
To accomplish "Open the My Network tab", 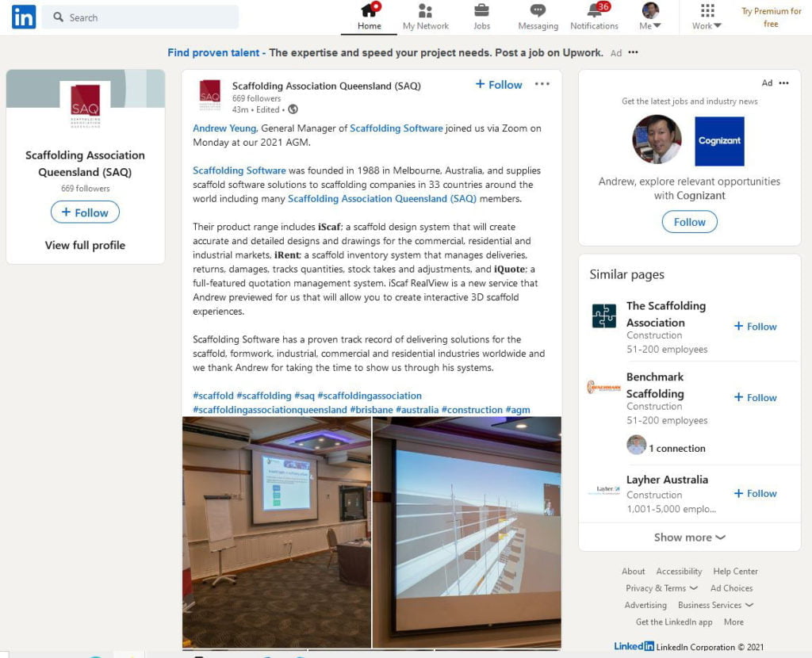I will click(426, 17).
